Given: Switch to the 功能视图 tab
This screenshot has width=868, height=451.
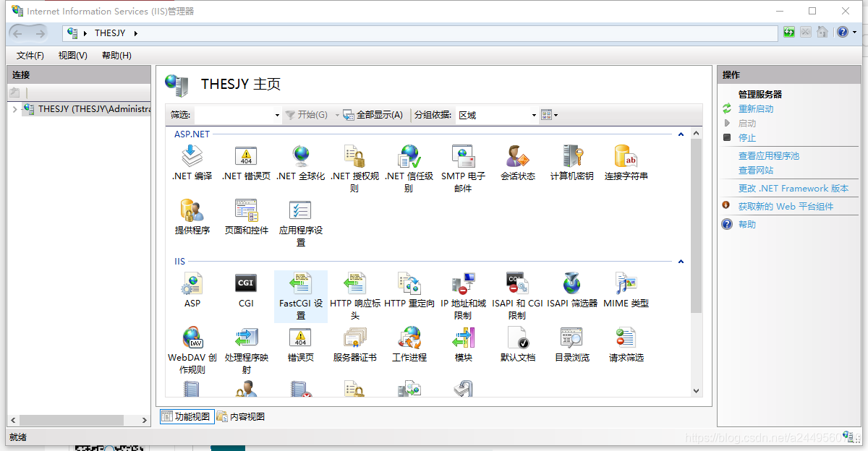Looking at the screenshot, I should (x=187, y=416).
